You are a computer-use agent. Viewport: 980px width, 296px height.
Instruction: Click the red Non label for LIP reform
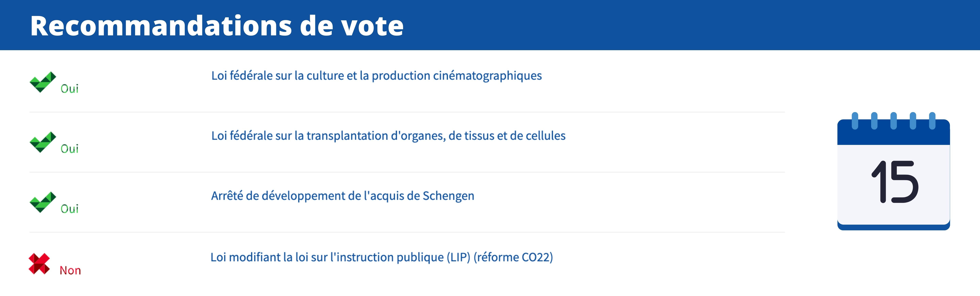[70, 270]
